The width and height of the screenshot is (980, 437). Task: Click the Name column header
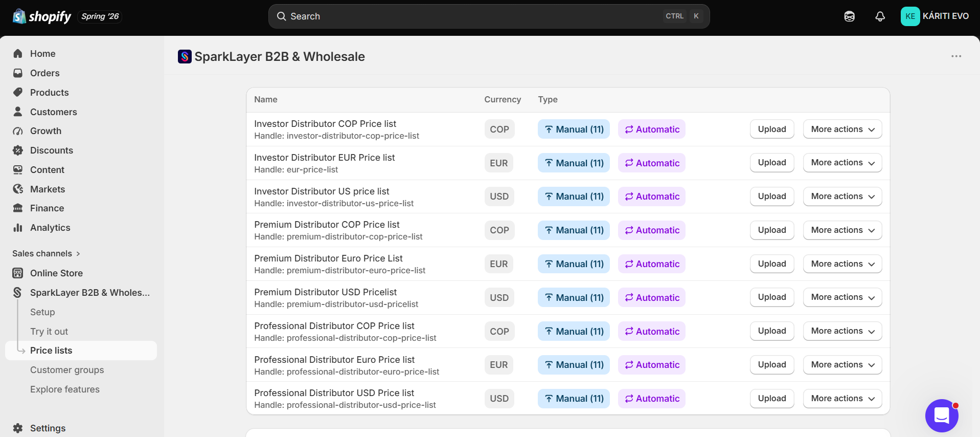click(x=266, y=100)
